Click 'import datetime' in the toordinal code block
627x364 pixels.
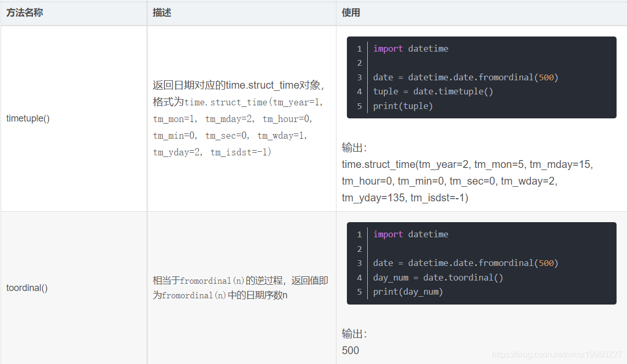(411, 234)
